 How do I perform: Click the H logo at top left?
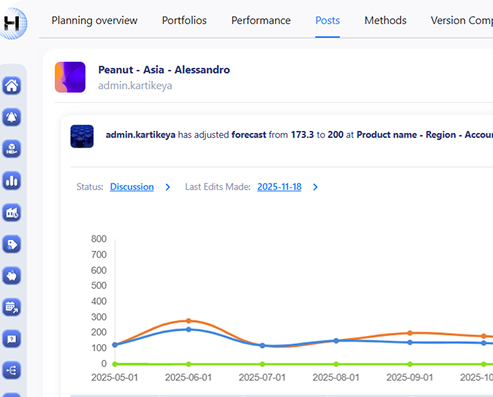pos(13,23)
